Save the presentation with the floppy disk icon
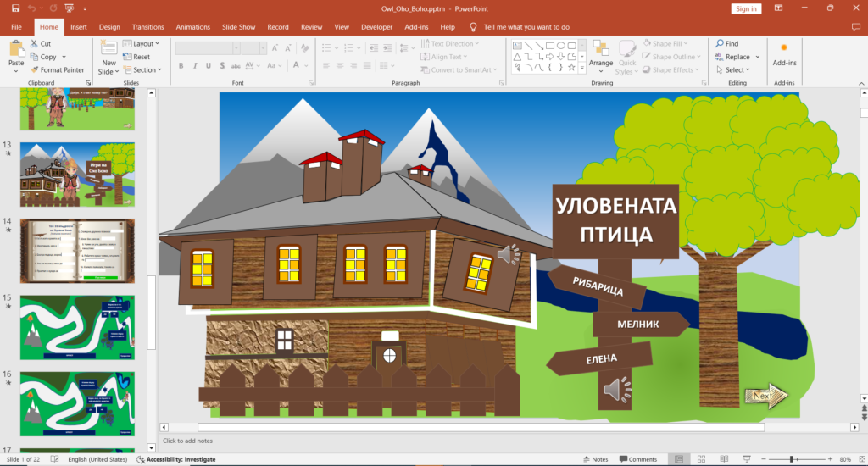Screen dimensions: 868x466 tap(15, 8)
